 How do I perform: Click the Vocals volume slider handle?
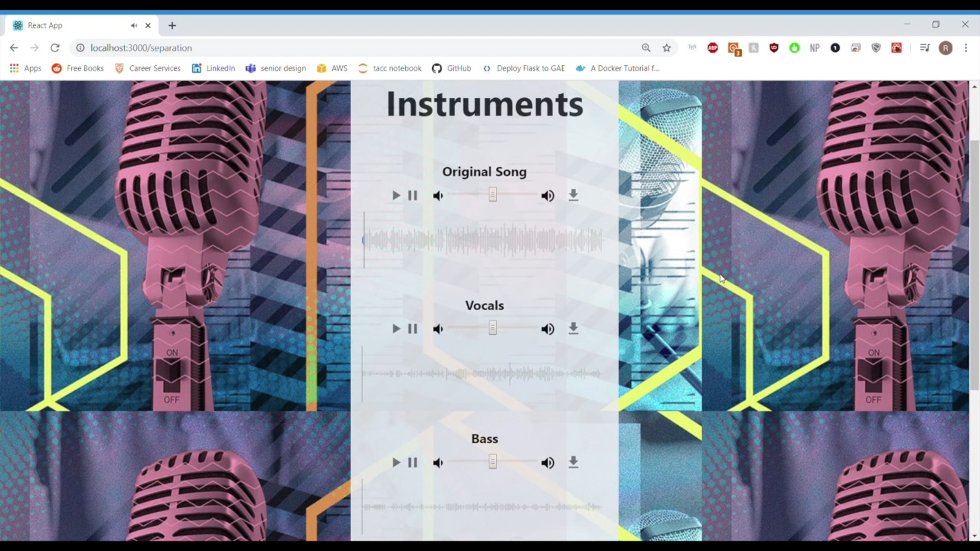tap(493, 328)
